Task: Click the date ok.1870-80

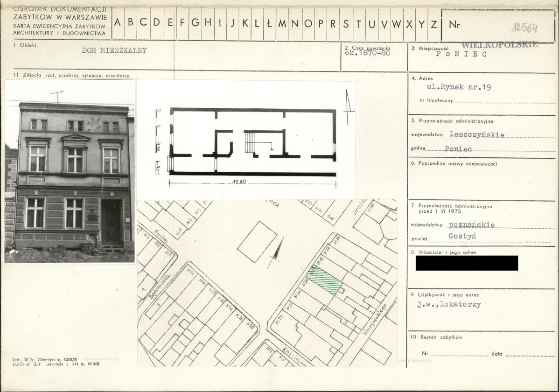Action: pyautogui.click(x=368, y=53)
